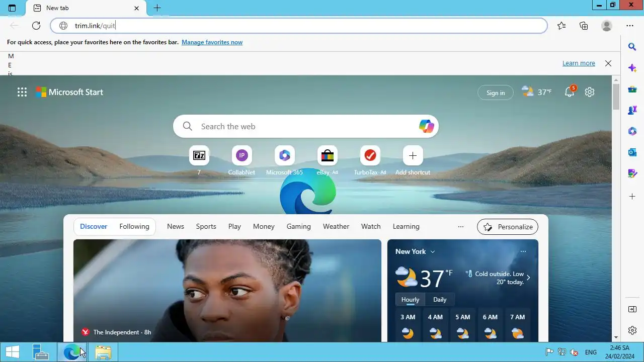
Task: Open page settings gear on Microsoft Start
Action: (590, 92)
